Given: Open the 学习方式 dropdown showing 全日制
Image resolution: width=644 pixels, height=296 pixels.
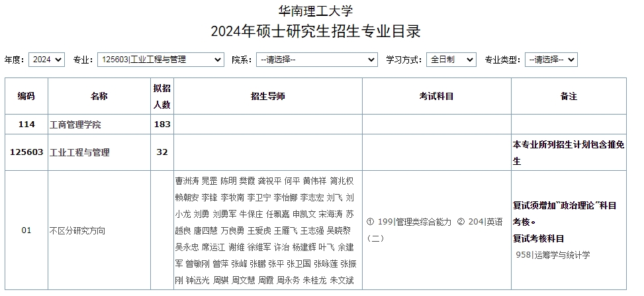Looking at the screenshot, I should (x=451, y=60).
